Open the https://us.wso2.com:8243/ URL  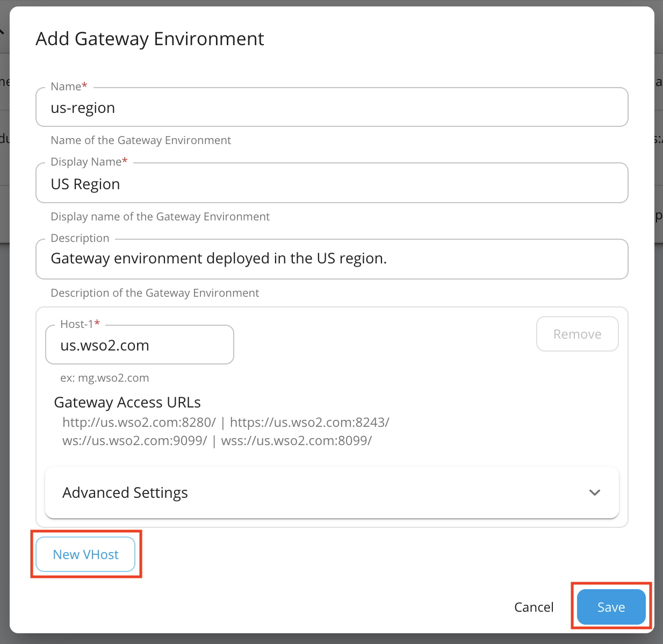coord(310,422)
